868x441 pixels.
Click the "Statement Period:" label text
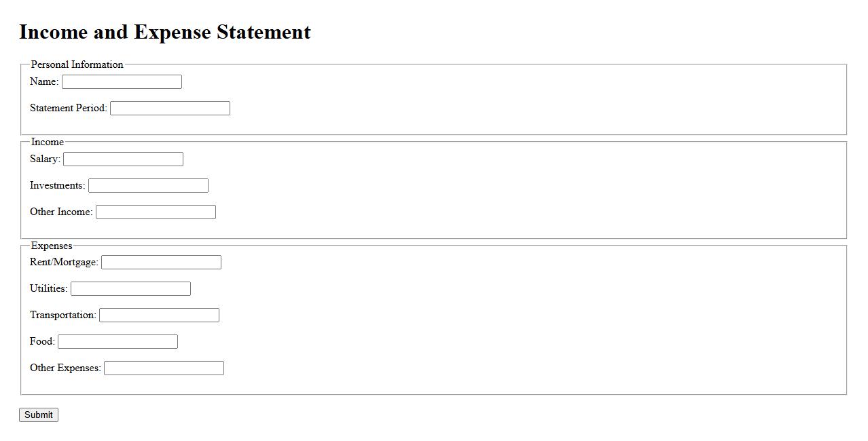(x=68, y=108)
